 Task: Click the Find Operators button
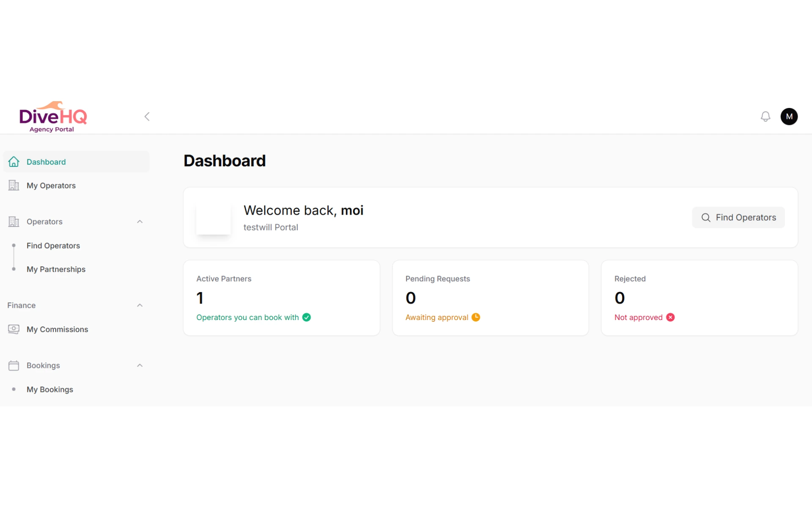[738, 217]
